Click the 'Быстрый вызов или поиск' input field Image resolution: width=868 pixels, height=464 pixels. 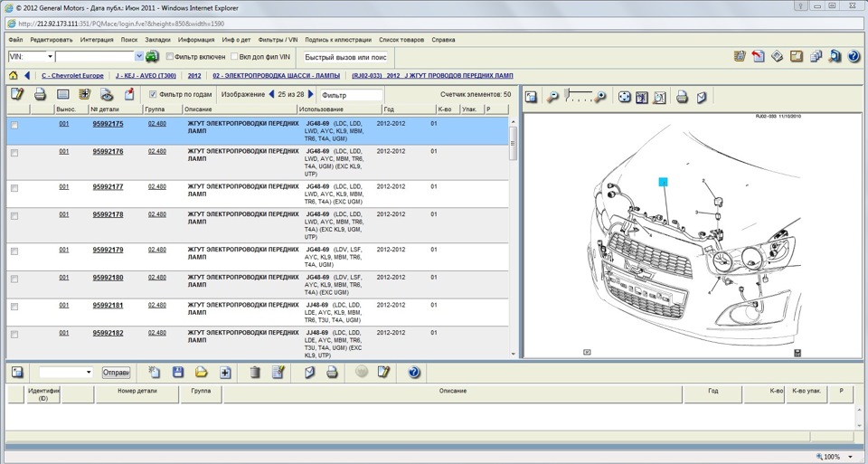pos(345,57)
